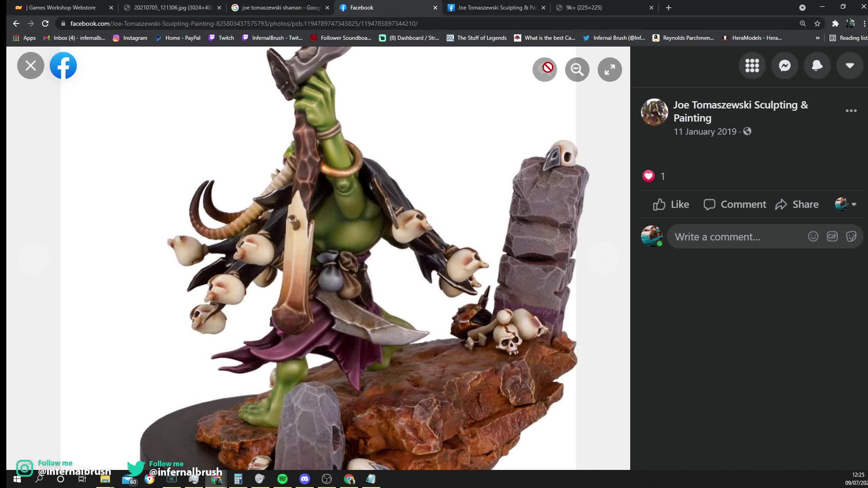Click the red blocked-circle icon above photo
Image resolution: width=868 pixels, height=488 pixels.
tap(545, 69)
